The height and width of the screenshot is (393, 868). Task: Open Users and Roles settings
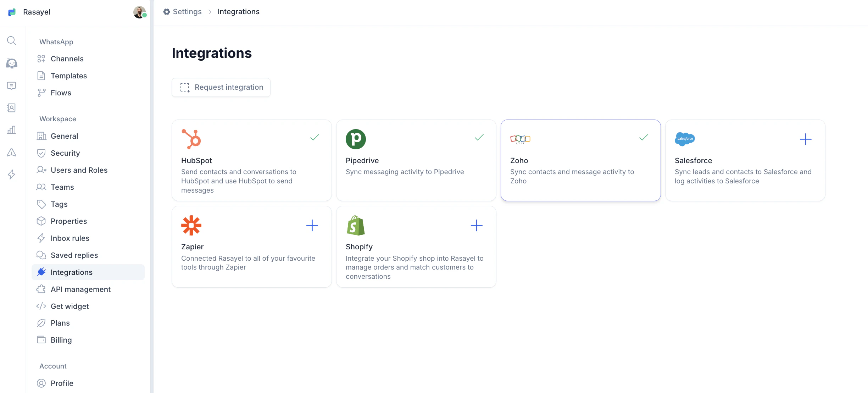pyautogui.click(x=88, y=170)
